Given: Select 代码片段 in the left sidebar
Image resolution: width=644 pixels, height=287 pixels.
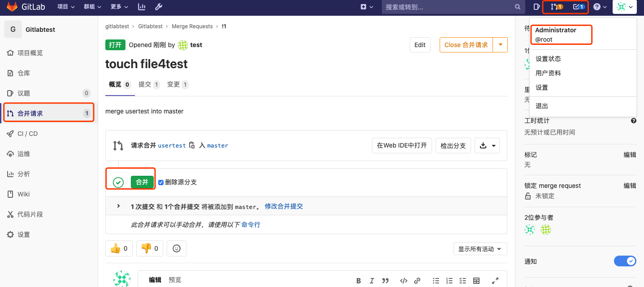Looking at the screenshot, I should [31, 214].
